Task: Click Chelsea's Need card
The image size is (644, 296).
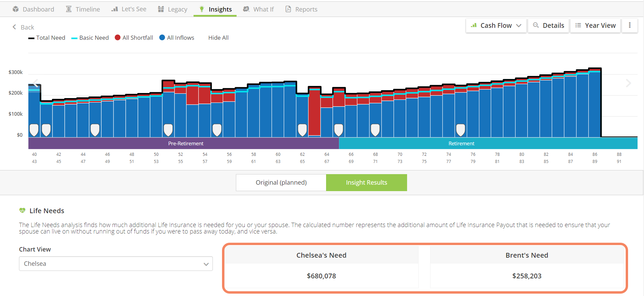Action: (321, 267)
